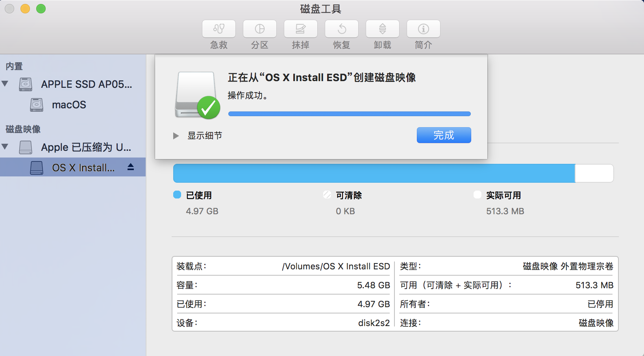Collapse the Apple 已压缩 disk image entry
The width and height of the screenshot is (644, 356).
(5, 147)
